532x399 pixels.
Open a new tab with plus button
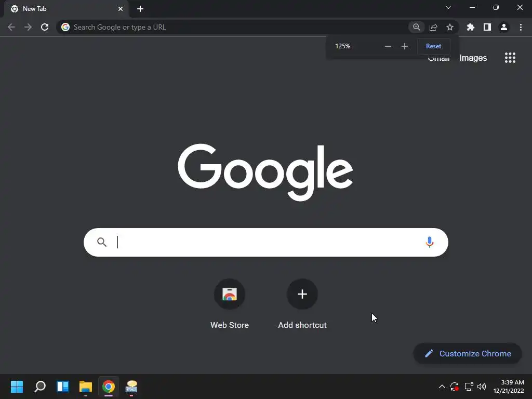[x=140, y=9]
